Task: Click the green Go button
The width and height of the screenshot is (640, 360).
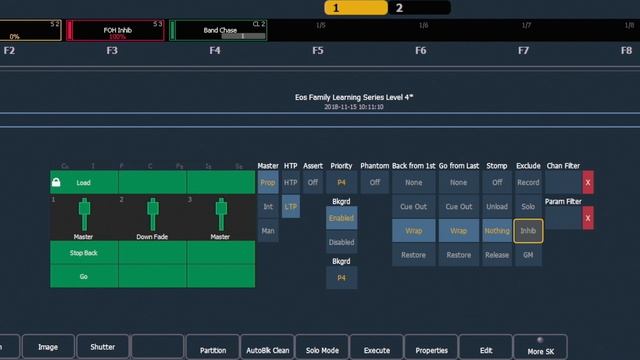Action: coord(84,276)
